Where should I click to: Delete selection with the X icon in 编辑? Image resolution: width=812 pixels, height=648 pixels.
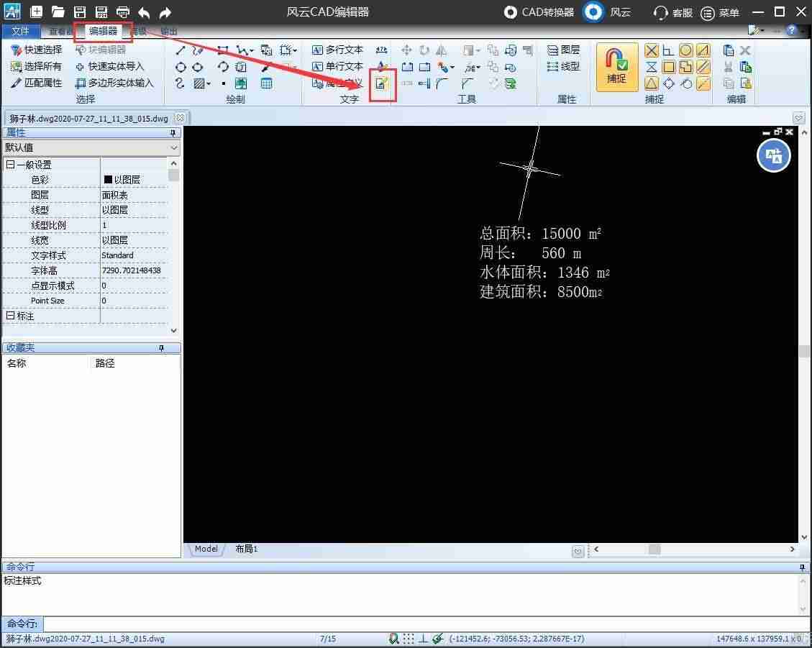tap(745, 50)
